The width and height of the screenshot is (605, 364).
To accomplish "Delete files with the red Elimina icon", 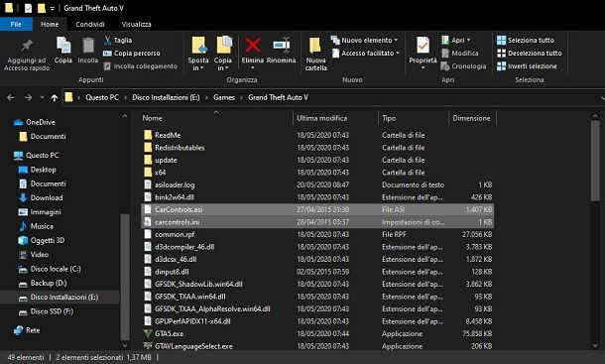I will tap(253, 46).
